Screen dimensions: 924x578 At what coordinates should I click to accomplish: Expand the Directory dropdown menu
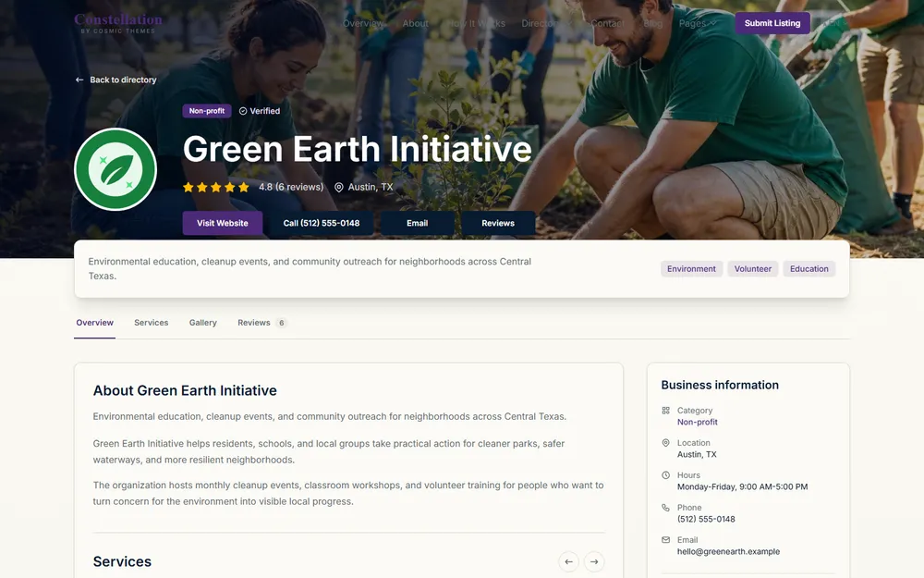(546, 24)
